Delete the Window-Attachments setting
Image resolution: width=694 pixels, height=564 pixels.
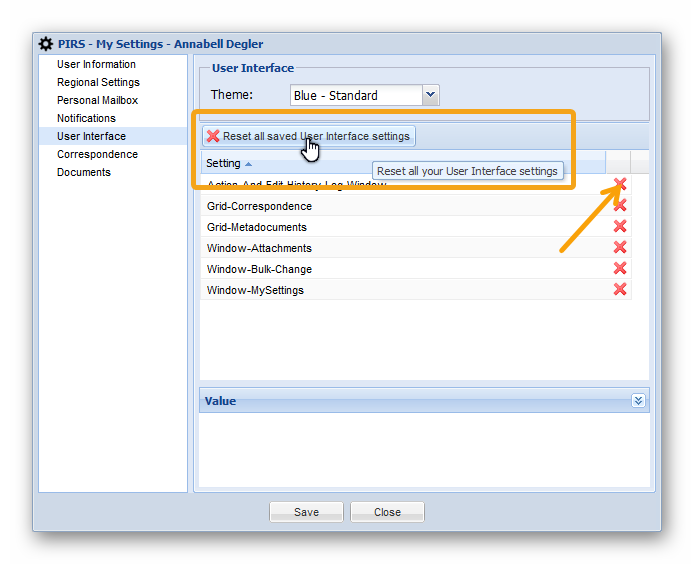point(620,248)
